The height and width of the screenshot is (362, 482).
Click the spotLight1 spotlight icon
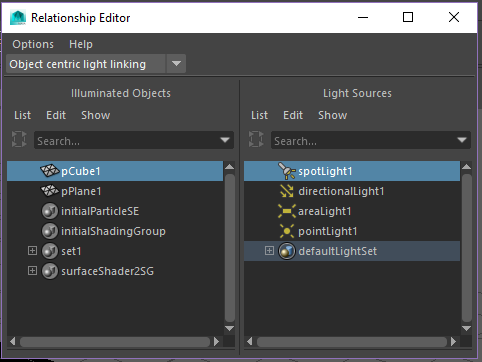pos(287,171)
